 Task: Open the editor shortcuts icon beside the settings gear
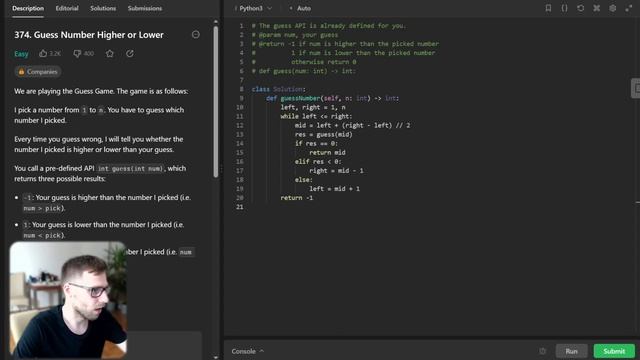click(596, 8)
